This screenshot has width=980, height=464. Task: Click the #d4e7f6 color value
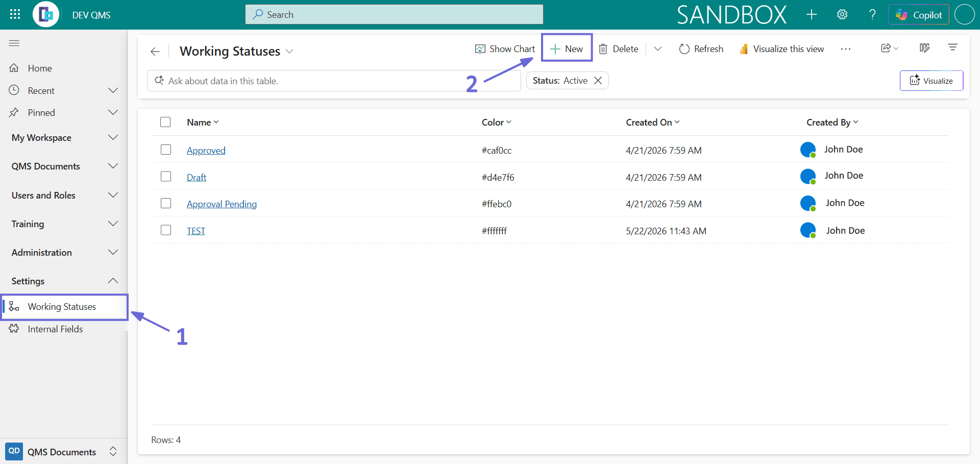[498, 177]
